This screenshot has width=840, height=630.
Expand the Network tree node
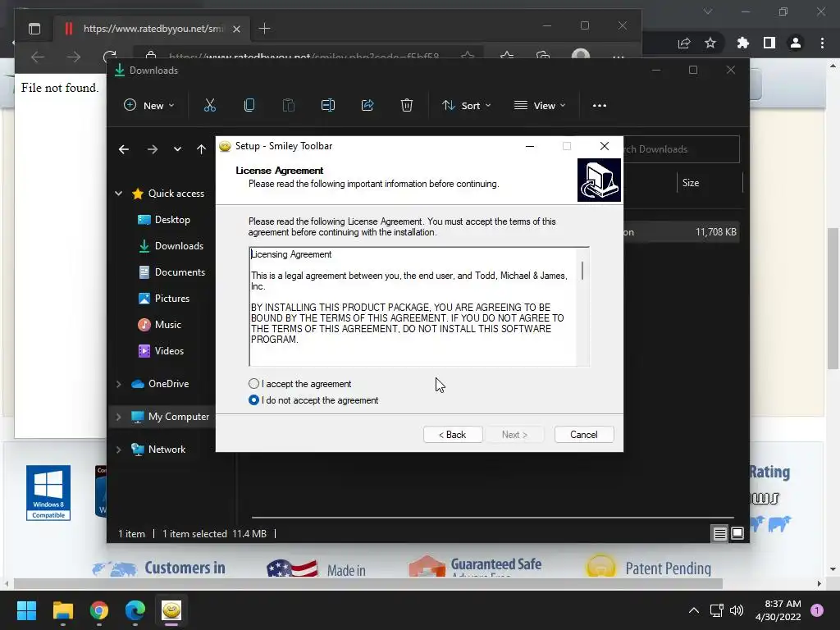[x=118, y=450]
